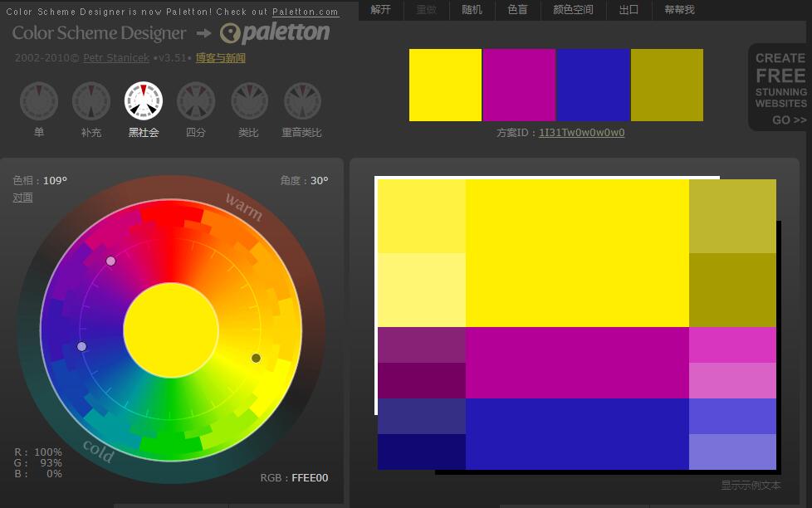Click the 对面 opposite hue link
Viewport: 812px width, 508px height.
tap(23, 198)
